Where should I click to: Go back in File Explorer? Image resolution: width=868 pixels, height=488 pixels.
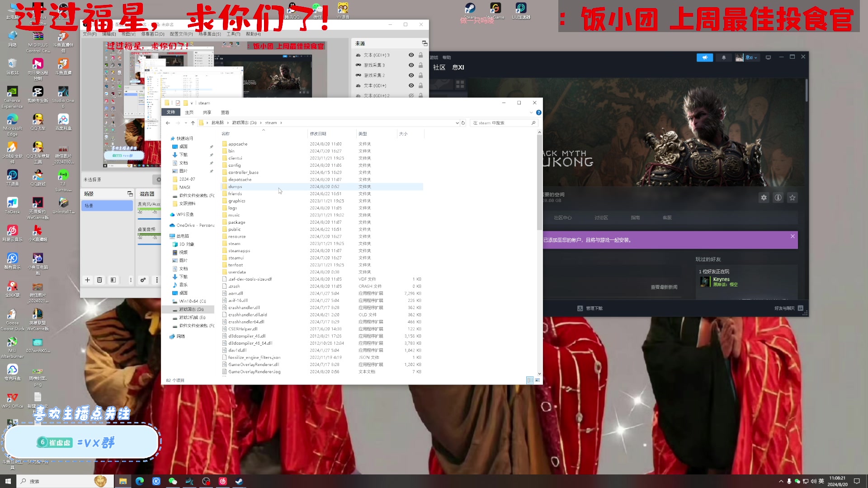(168, 123)
